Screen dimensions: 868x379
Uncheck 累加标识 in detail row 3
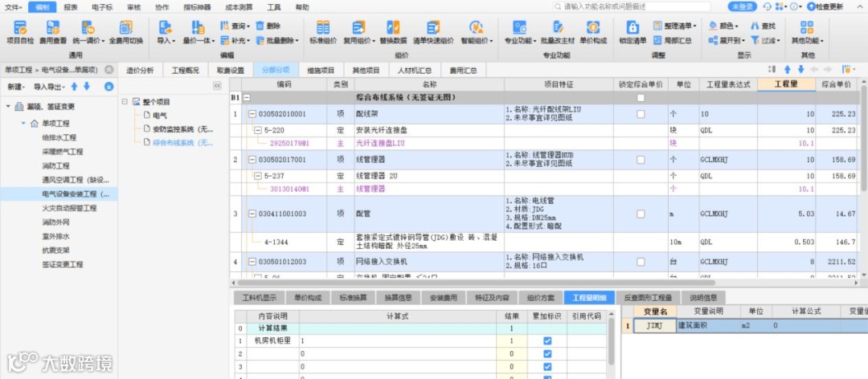click(x=547, y=366)
